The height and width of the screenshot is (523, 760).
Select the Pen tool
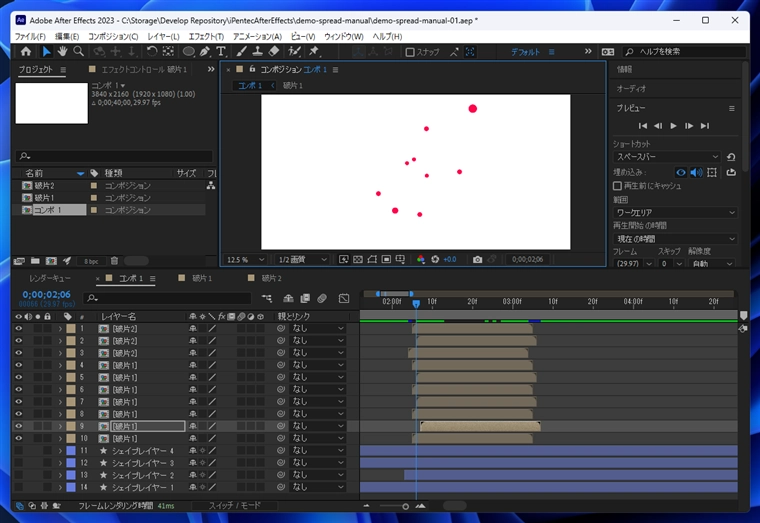(205, 51)
